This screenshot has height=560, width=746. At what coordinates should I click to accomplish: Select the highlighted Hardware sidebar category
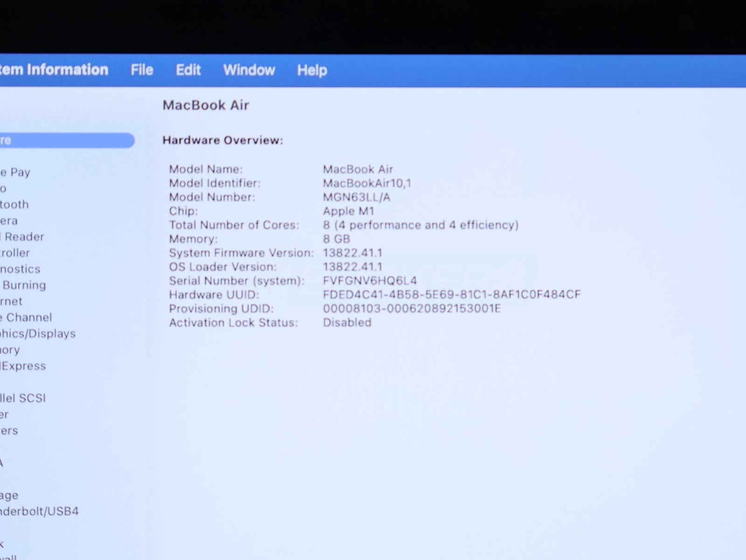65,140
